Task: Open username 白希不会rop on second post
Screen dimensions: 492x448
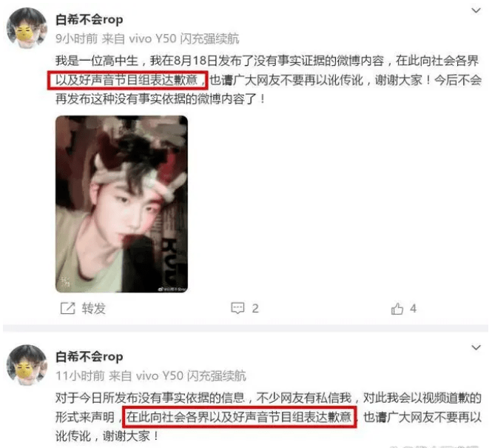Action: tap(89, 357)
